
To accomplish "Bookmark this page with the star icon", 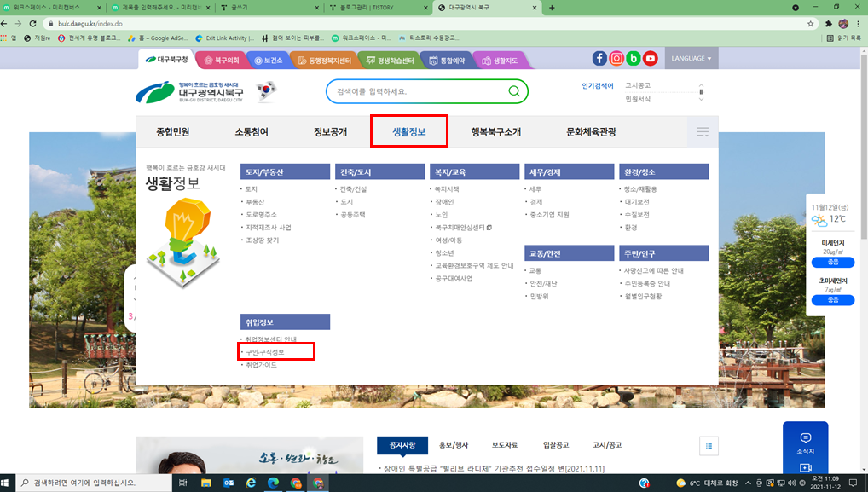I will [x=810, y=24].
